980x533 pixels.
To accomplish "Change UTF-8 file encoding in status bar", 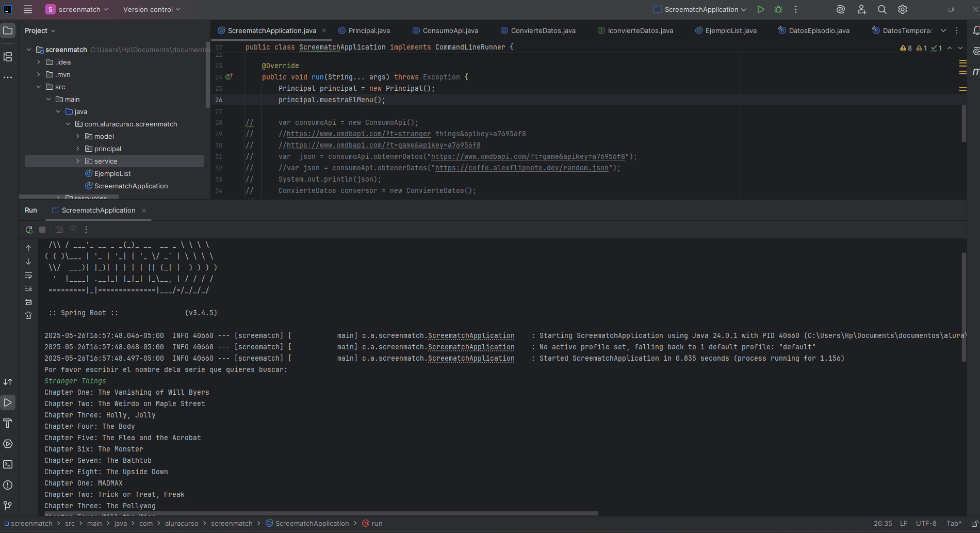I will pyautogui.click(x=926, y=523).
